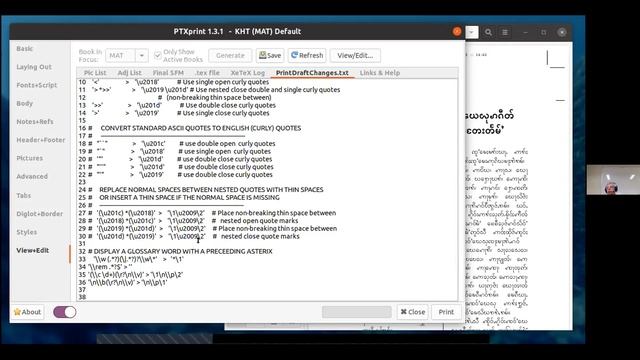This screenshot has width=640, height=360.
Task: Open the Body sidebar section
Action: pyautogui.click(x=24, y=103)
